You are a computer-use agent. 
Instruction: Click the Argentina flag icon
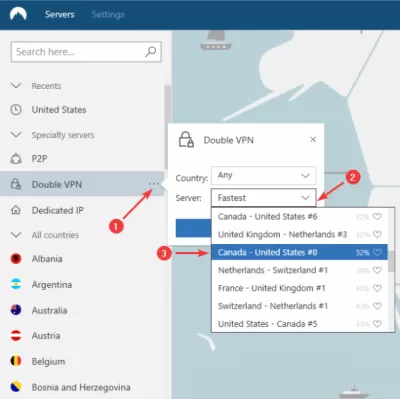[x=16, y=284]
